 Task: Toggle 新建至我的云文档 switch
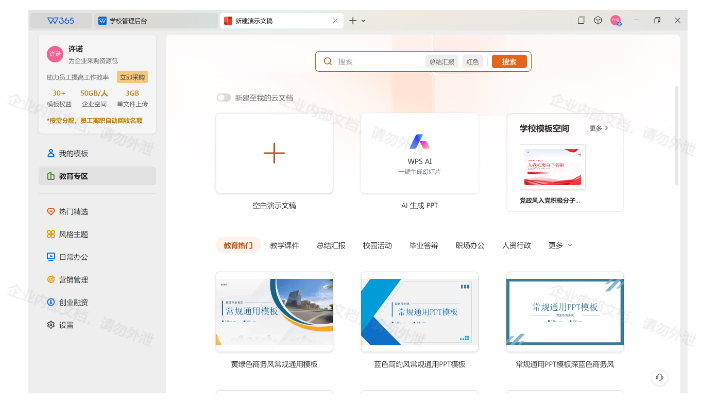pos(224,98)
